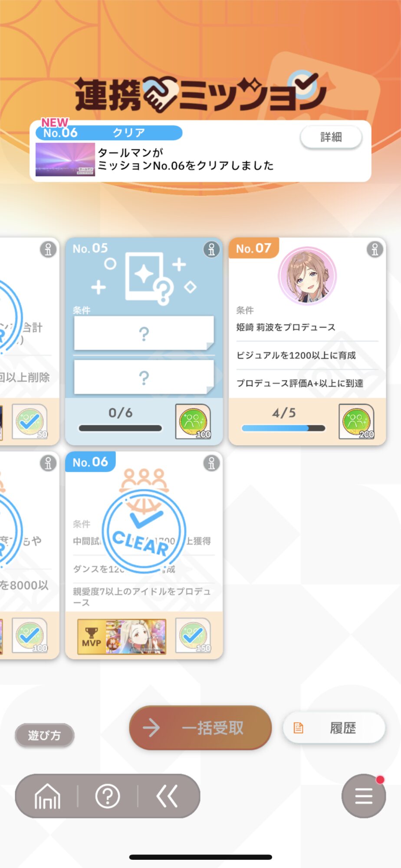Tap the checked 100 reward on left card
This screenshot has height=868, width=401.
30,635
